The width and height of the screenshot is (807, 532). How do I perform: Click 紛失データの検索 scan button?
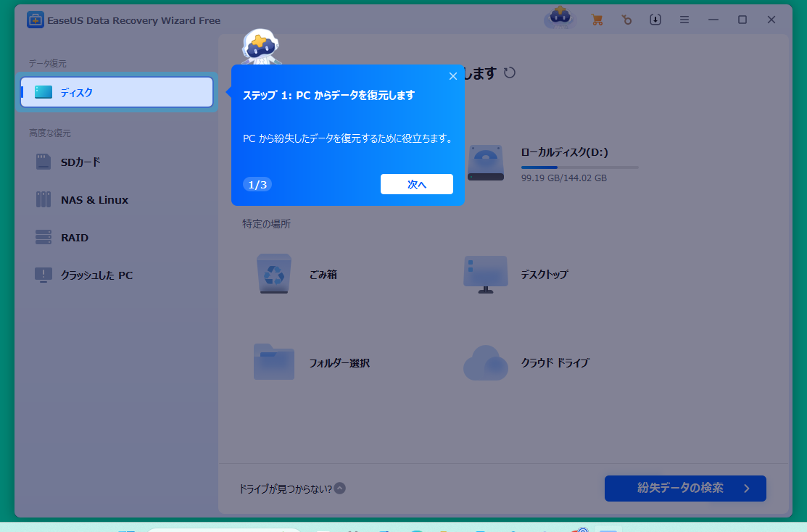click(x=685, y=489)
